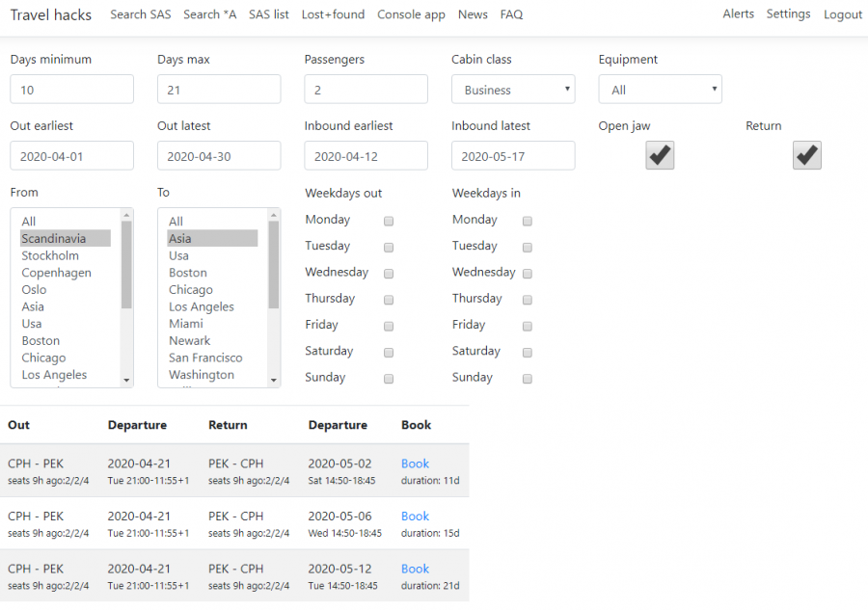Open the Lost+found section
Viewport: 868px width, 610px height.
pyautogui.click(x=333, y=14)
